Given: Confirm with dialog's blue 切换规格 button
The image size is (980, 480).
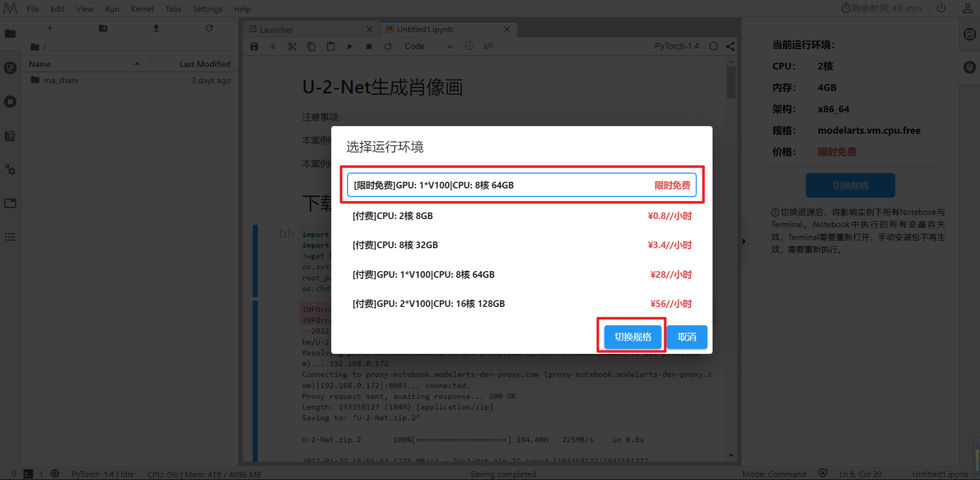Looking at the screenshot, I should [x=633, y=337].
